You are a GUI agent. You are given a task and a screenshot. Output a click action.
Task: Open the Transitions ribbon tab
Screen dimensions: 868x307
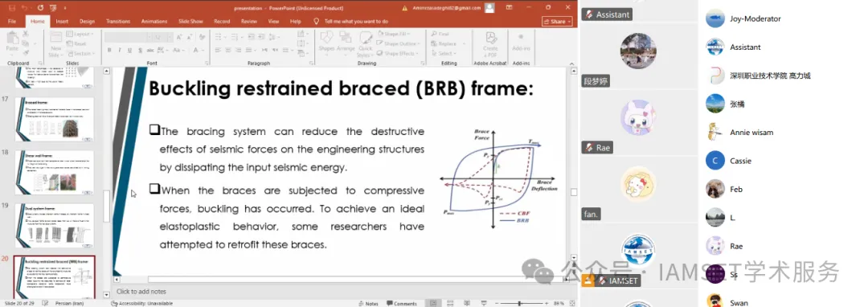(x=117, y=22)
